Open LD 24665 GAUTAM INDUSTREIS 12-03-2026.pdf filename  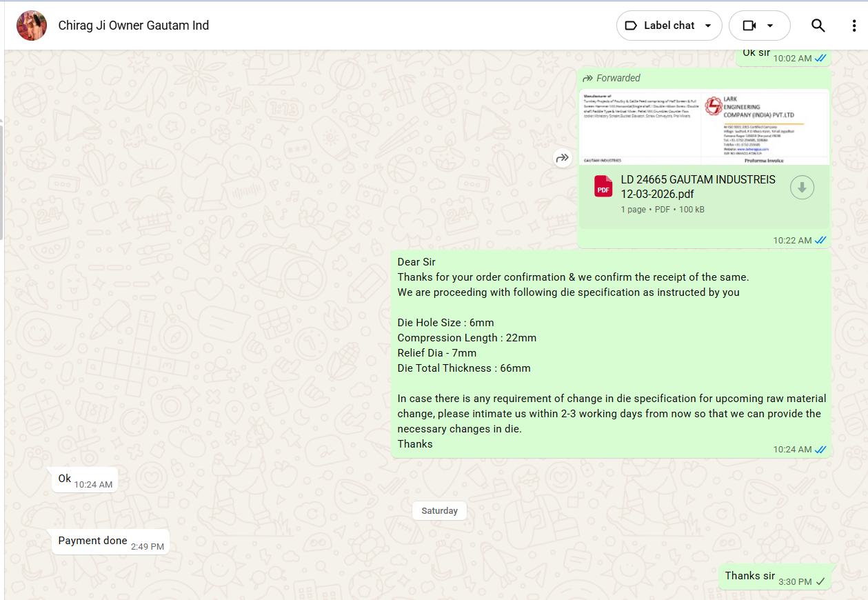pyautogui.click(x=698, y=187)
